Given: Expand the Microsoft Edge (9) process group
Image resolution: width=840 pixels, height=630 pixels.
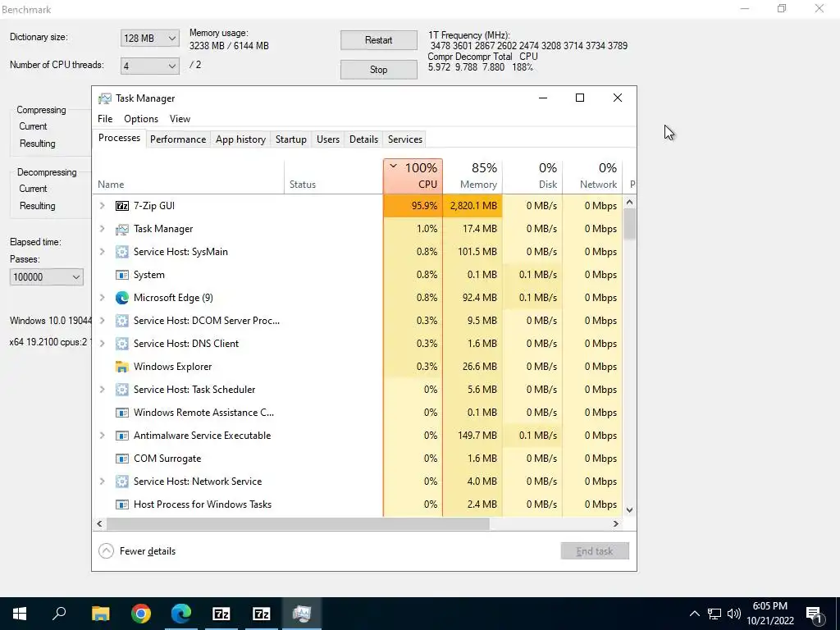Looking at the screenshot, I should pyautogui.click(x=103, y=298).
